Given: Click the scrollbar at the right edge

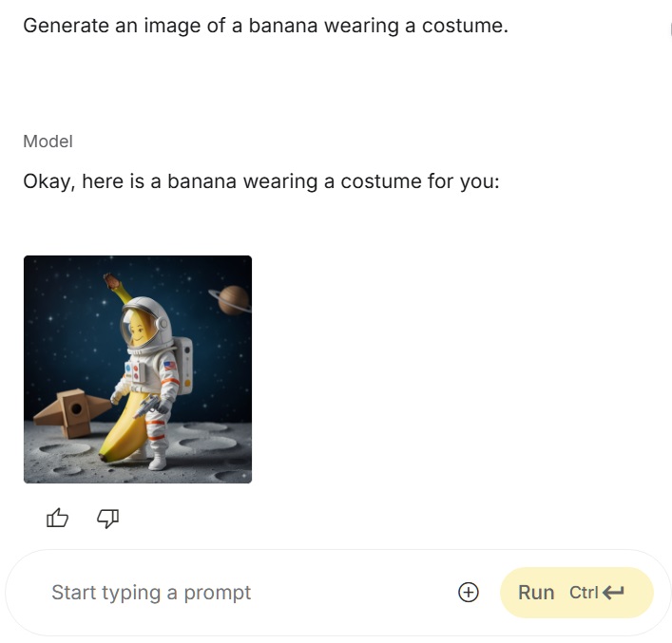Looking at the screenshot, I should point(670,30).
